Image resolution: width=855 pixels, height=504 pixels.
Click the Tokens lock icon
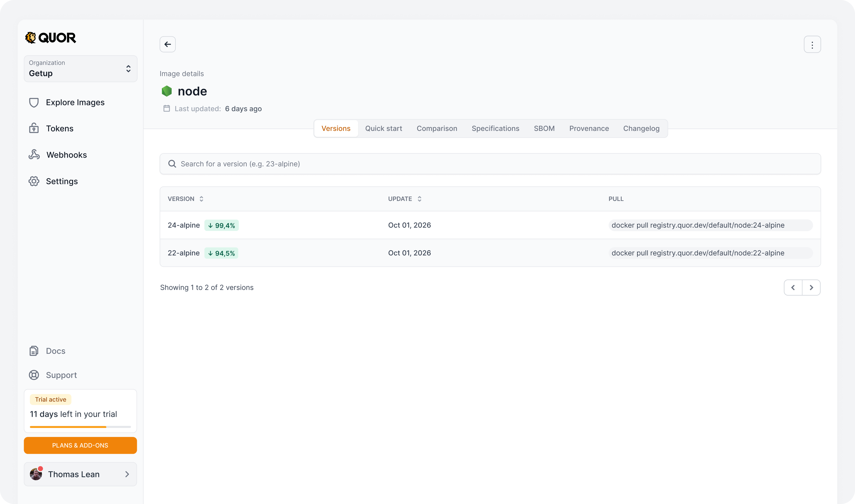coord(34,129)
